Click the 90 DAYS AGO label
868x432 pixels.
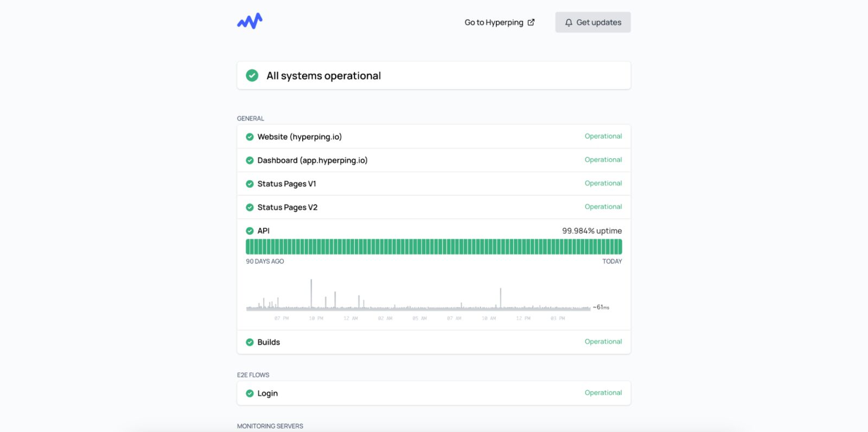265,262
